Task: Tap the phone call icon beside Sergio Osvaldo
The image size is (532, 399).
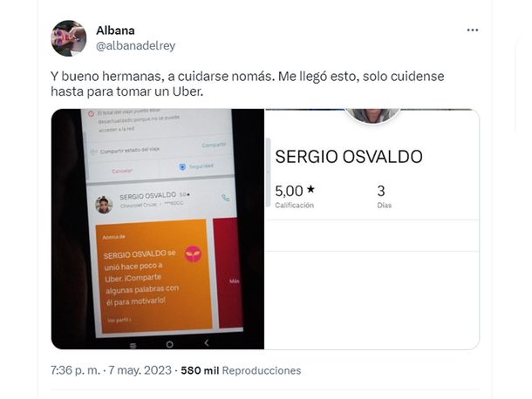Action: 225,198
